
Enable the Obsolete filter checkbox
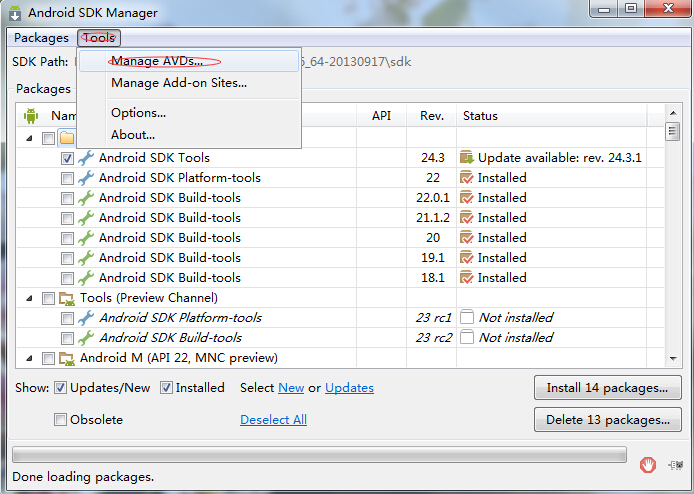[x=60, y=420]
